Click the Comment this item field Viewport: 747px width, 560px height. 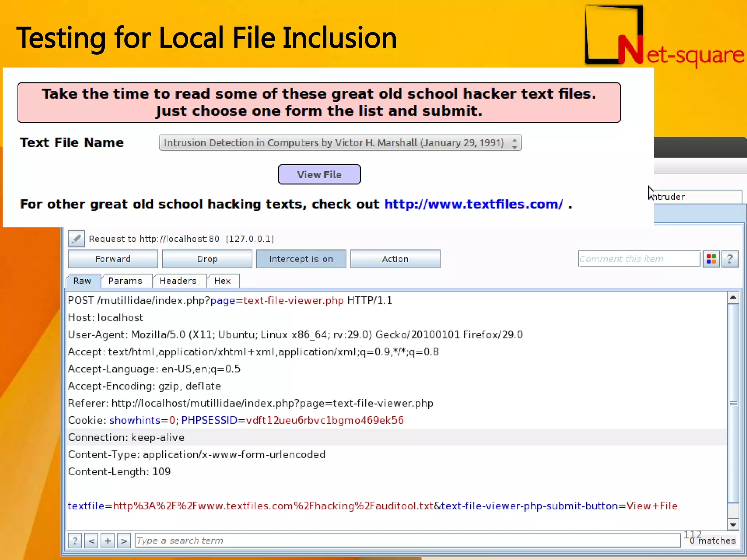point(639,259)
